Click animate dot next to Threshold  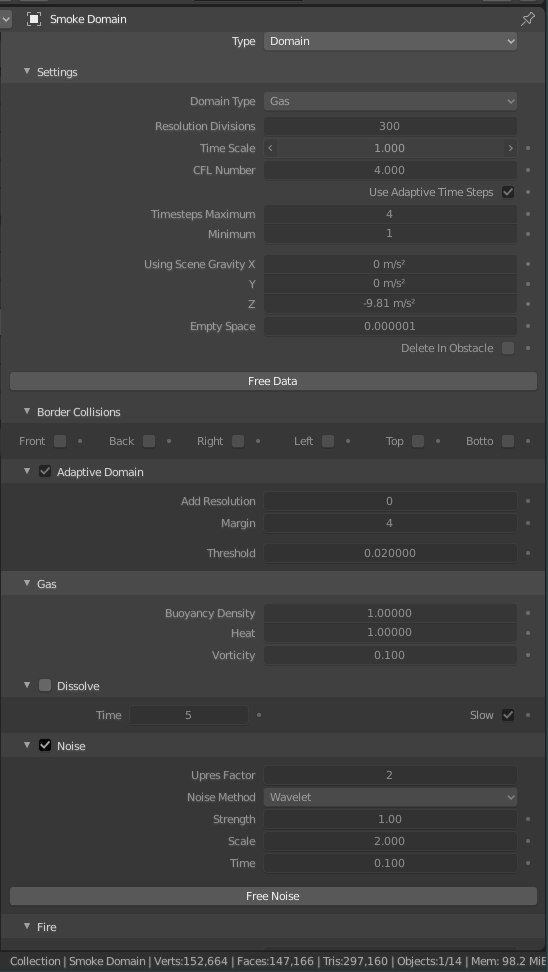(x=528, y=553)
